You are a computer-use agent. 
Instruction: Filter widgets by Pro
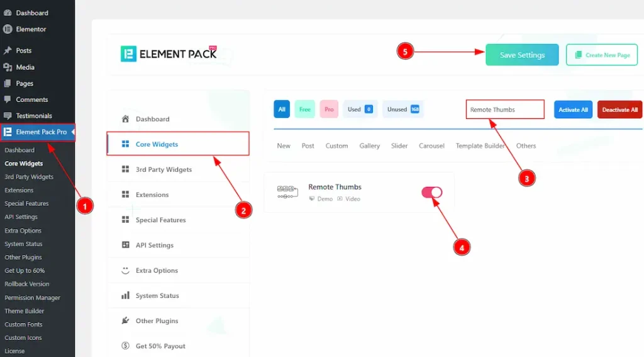click(329, 110)
